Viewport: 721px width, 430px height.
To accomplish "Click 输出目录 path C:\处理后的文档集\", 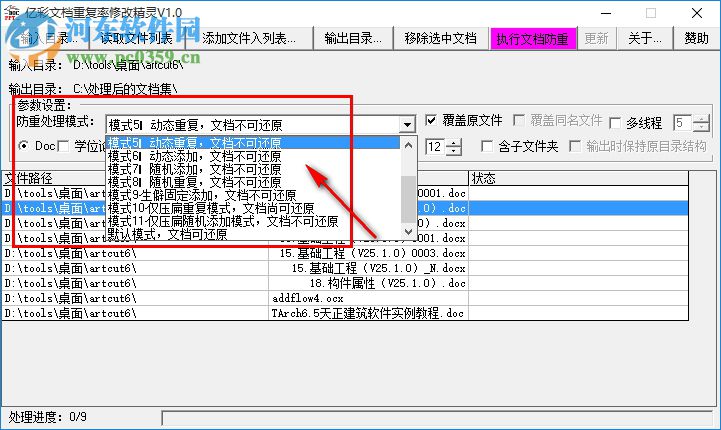I will point(125,89).
